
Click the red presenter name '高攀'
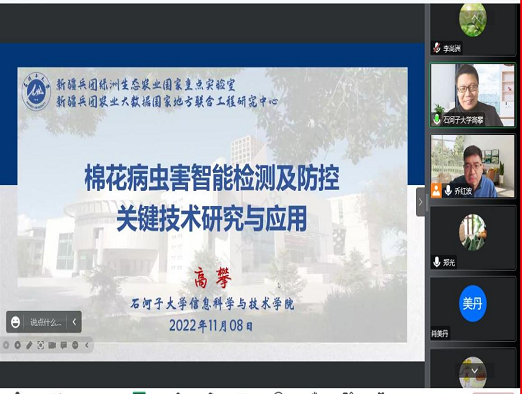213,279
